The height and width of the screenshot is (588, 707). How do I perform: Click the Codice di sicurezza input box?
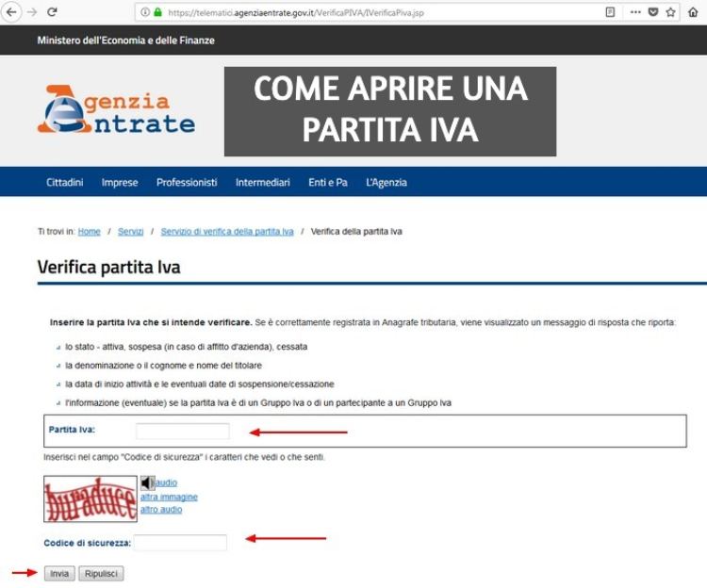coord(181,543)
